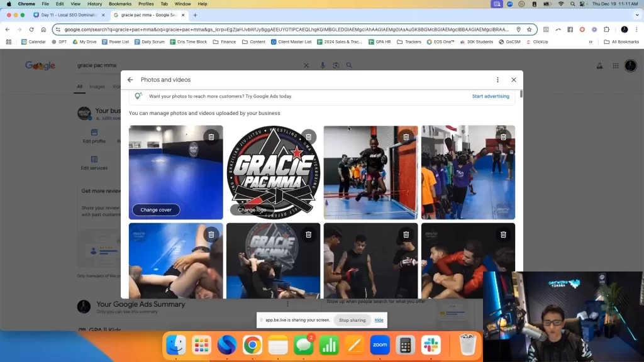
Task: Click Start advertising link
Action: pos(491,96)
